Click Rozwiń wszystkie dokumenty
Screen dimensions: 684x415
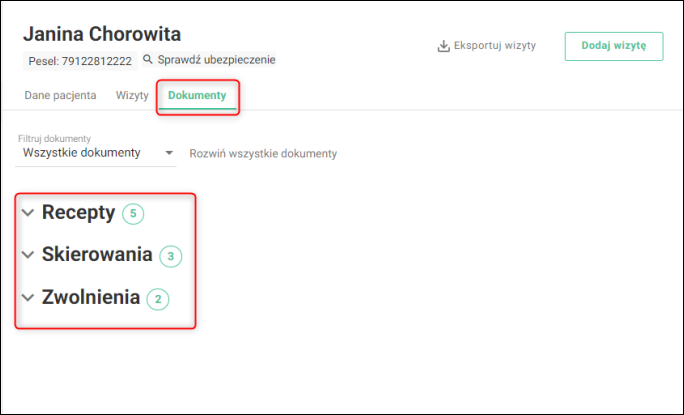(x=263, y=154)
